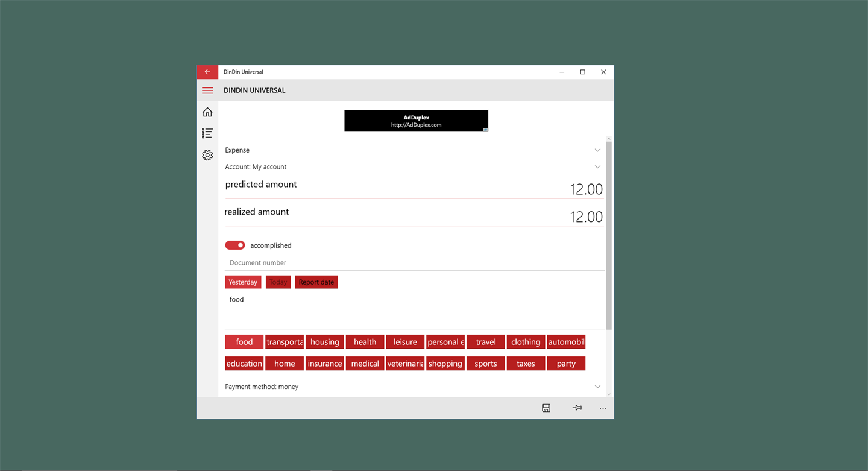This screenshot has width=868, height=471.
Task: Go to the Home icon in sidebar
Action: pos(207,112)
